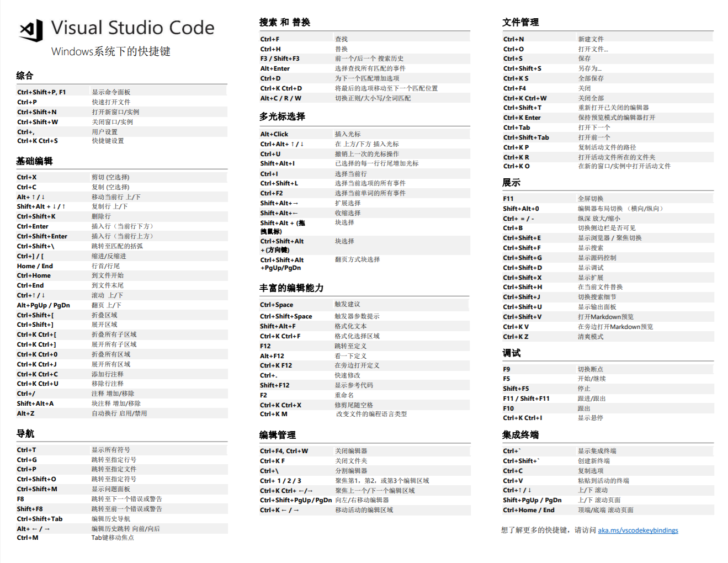Click the 'Ctrl+Space' shortcut text
728x563 pixels.
click(x=277, y=305)
